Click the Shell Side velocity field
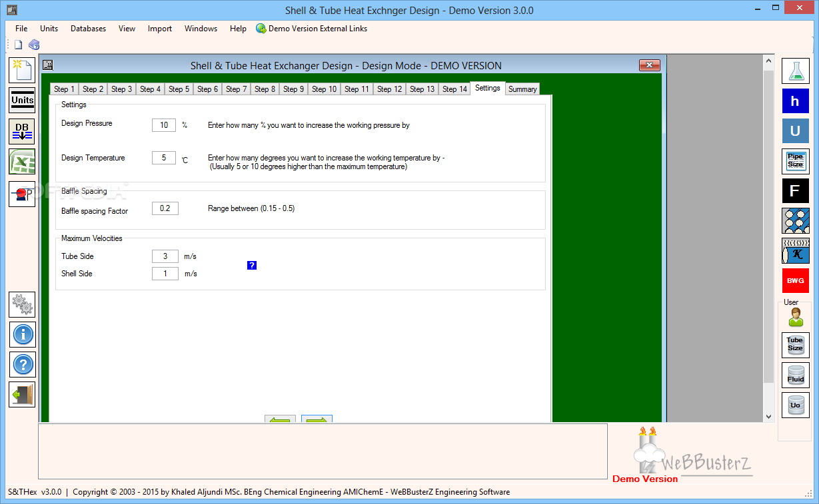The height and width of the screenshot is (504, 819). pyautogui.click(x=165, y=274)
